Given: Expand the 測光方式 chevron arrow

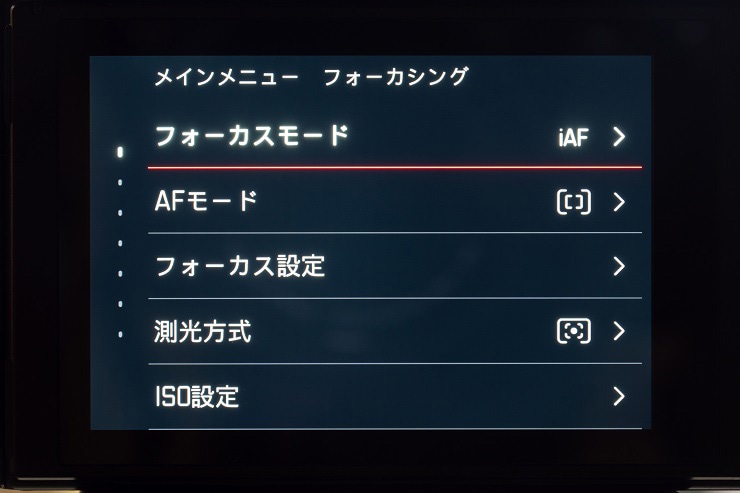Looking at the screenshot, I should (619, 331).
